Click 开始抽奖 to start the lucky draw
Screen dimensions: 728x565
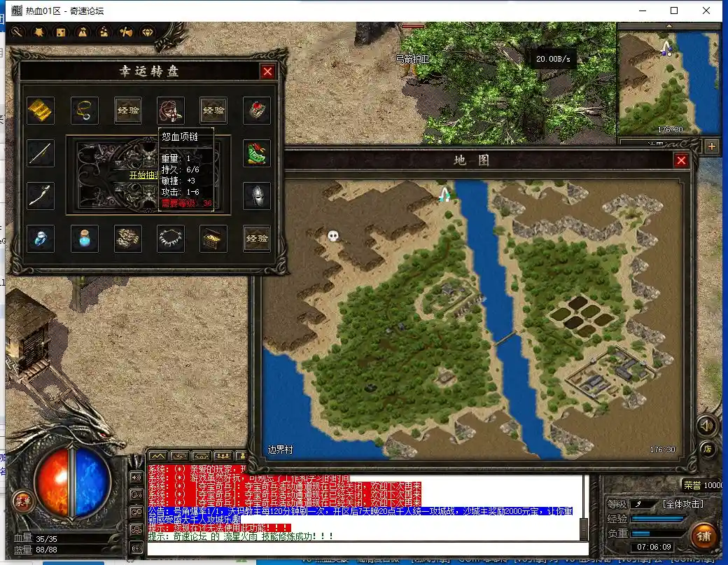(144, 175)
